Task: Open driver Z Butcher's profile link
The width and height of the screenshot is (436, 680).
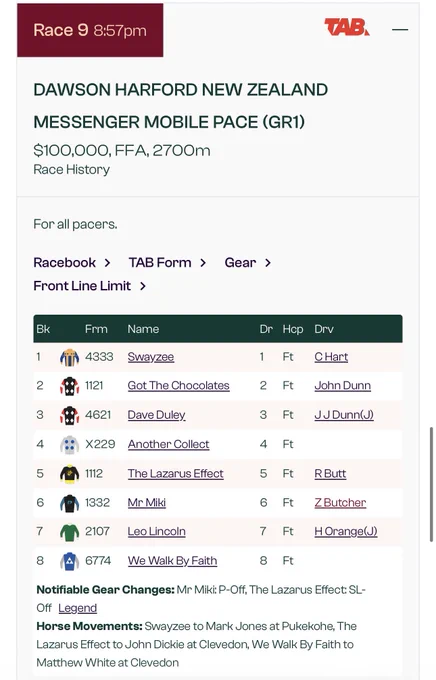Action: click(x=340, y=503)
